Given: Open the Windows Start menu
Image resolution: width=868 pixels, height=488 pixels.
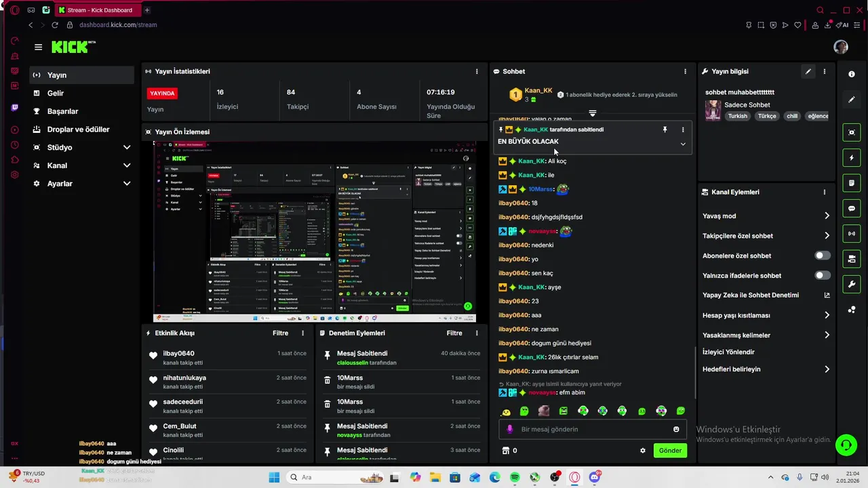Looking at the screenshot, I should coord(274,477).
